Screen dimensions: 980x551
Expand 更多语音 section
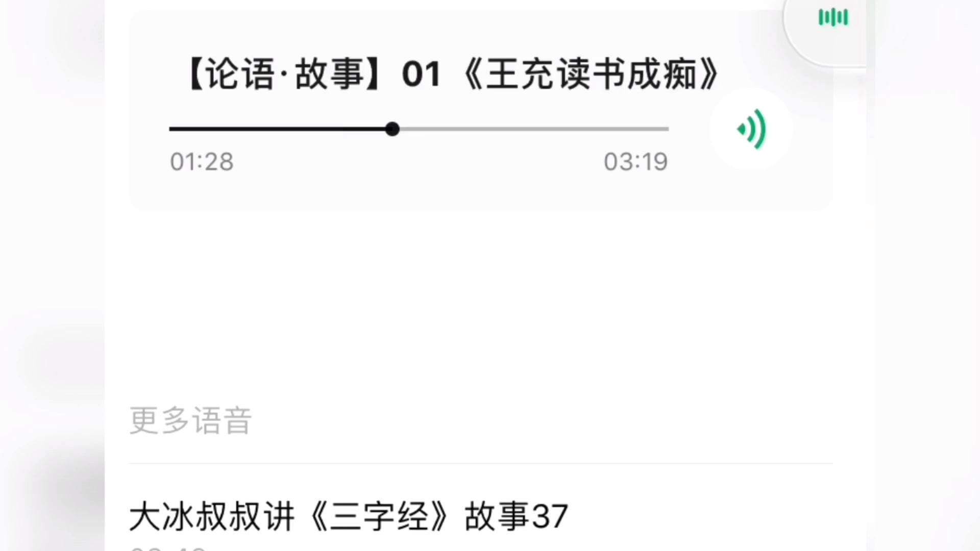point(190,420)
